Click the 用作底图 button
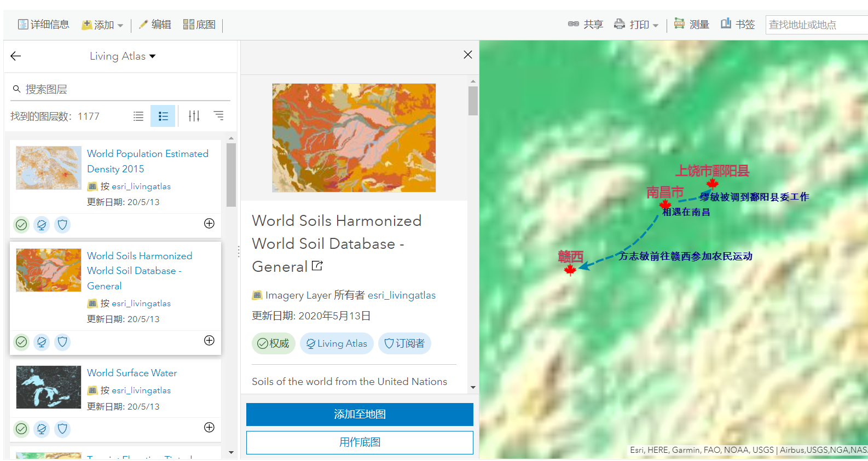 (x=360, y=442)
